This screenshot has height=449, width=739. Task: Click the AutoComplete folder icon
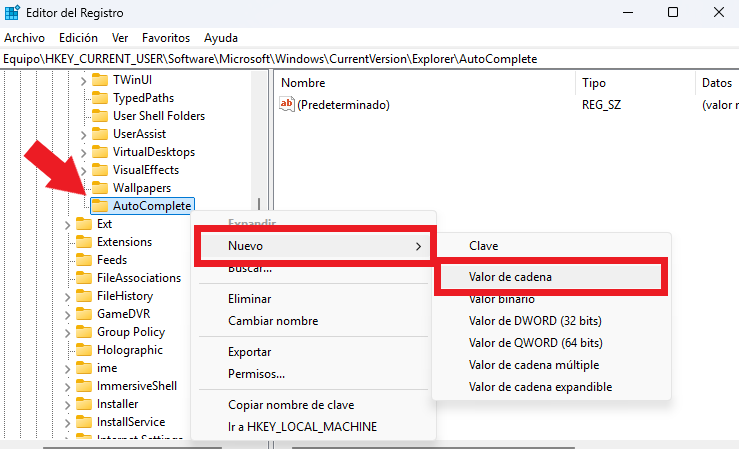(x=99, y=205)
